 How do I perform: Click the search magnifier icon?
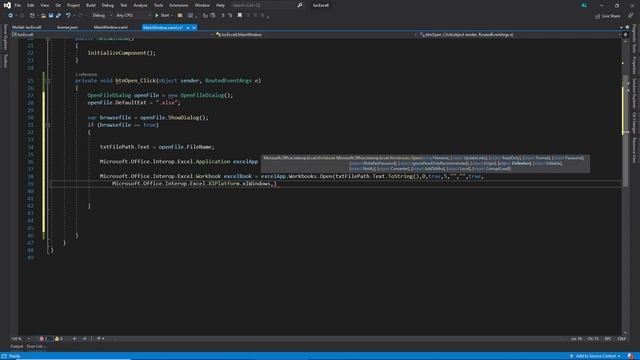point(300,5)
